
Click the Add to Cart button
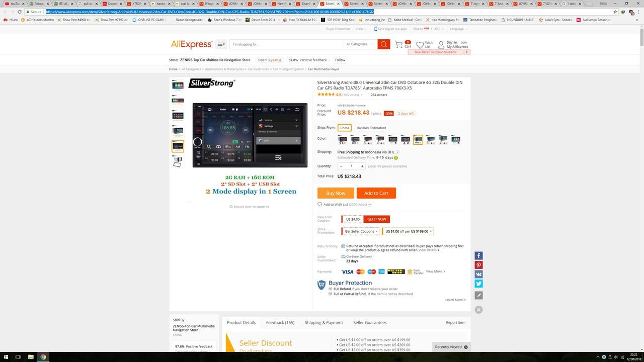(376, 193)
